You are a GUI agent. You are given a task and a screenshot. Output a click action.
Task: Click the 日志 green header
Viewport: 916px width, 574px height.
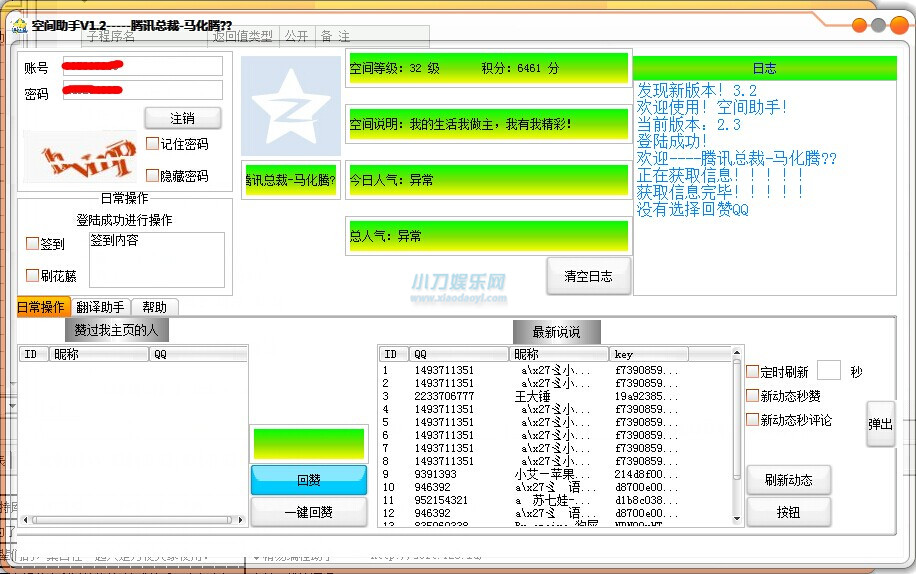click(765, 68)
